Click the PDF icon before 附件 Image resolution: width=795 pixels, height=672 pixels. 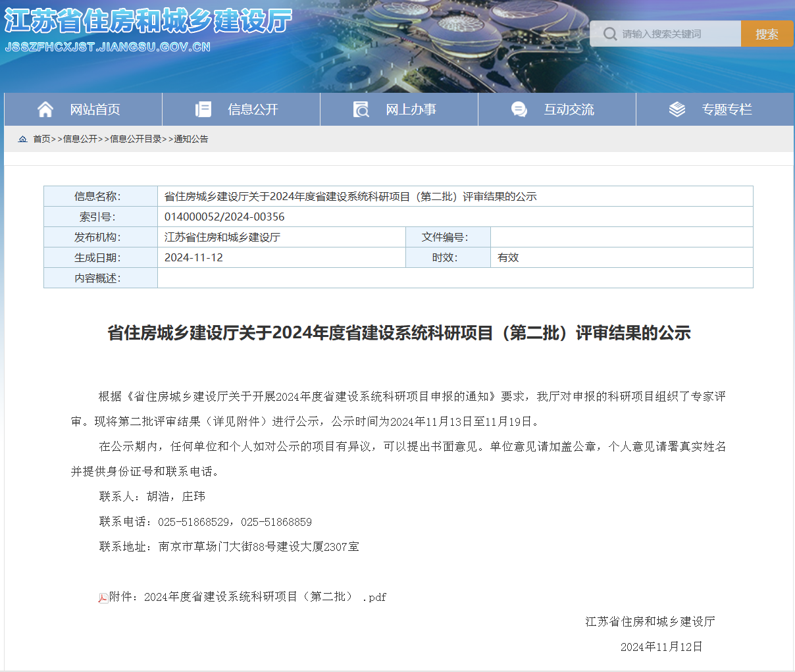(103, 598)
